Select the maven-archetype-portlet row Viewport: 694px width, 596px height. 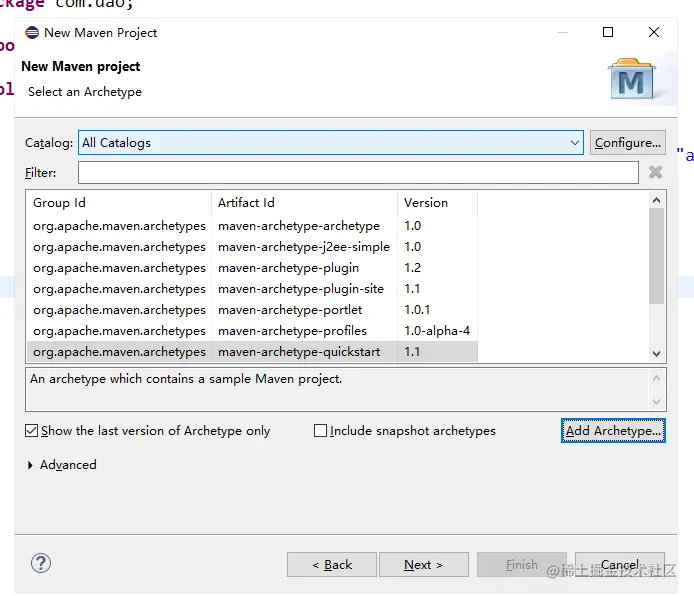point(252,310)
